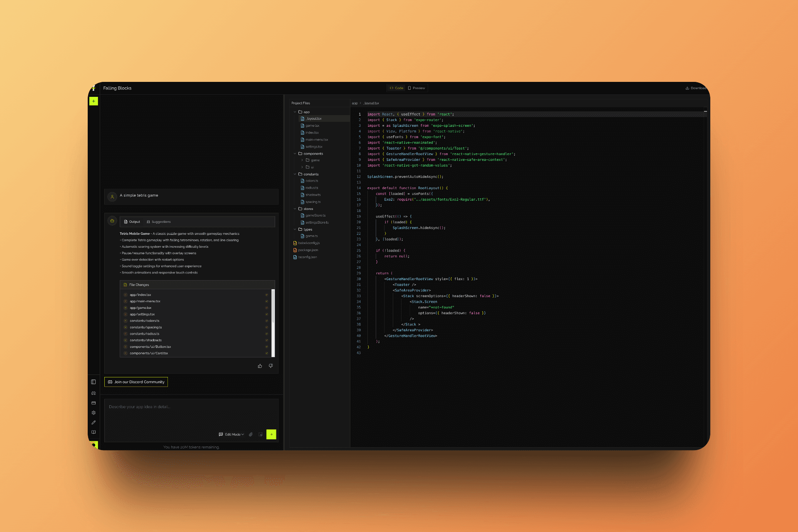798x532 pixels.
Task: Open settings via the gear sidebar icon
Action: pos(94,412)
